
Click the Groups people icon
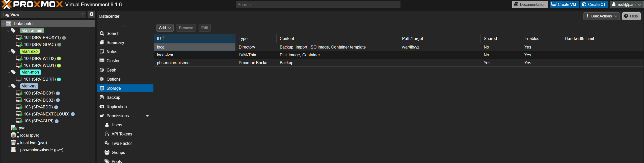click(107, 152)
